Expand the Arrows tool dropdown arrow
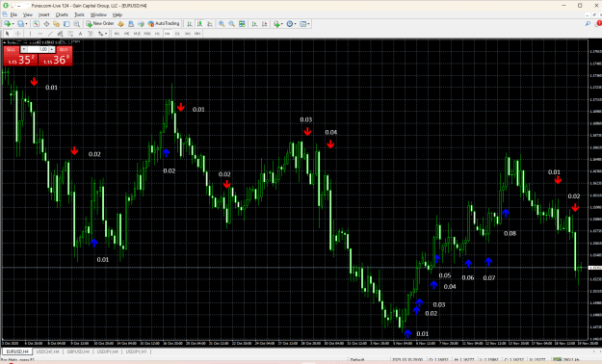 pos(106,34)
